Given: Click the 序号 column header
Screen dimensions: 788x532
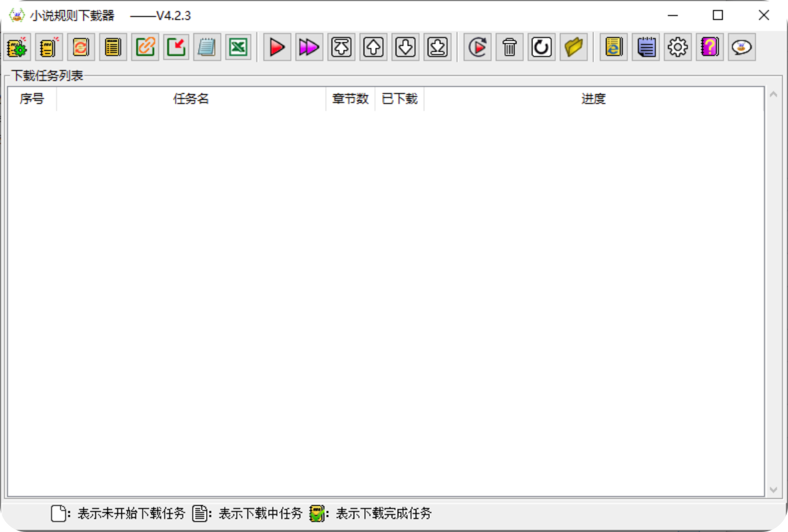Looking at the screenshot, I should tap(32, 99).
